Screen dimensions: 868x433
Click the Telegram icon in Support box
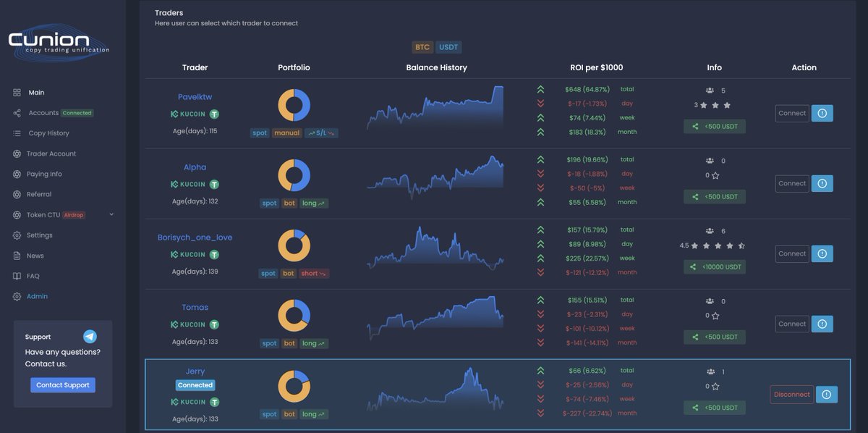[x=90, y=337]
